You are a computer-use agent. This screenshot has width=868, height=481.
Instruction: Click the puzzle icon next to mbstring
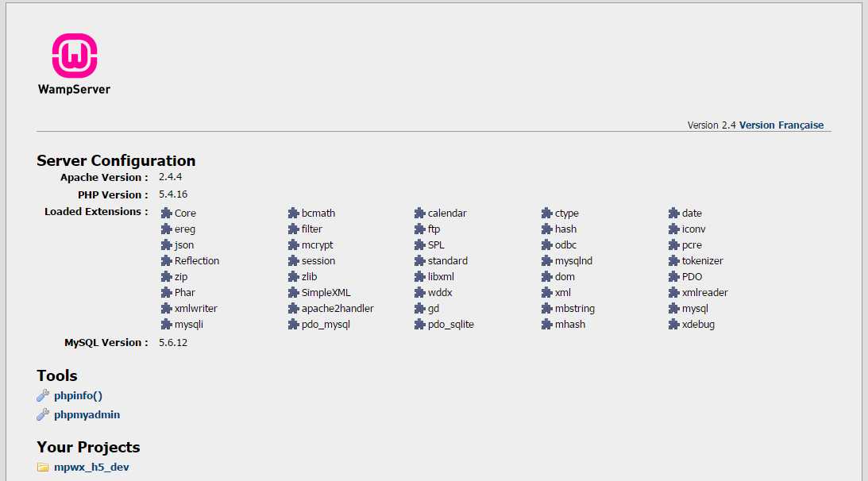point(547,309)
